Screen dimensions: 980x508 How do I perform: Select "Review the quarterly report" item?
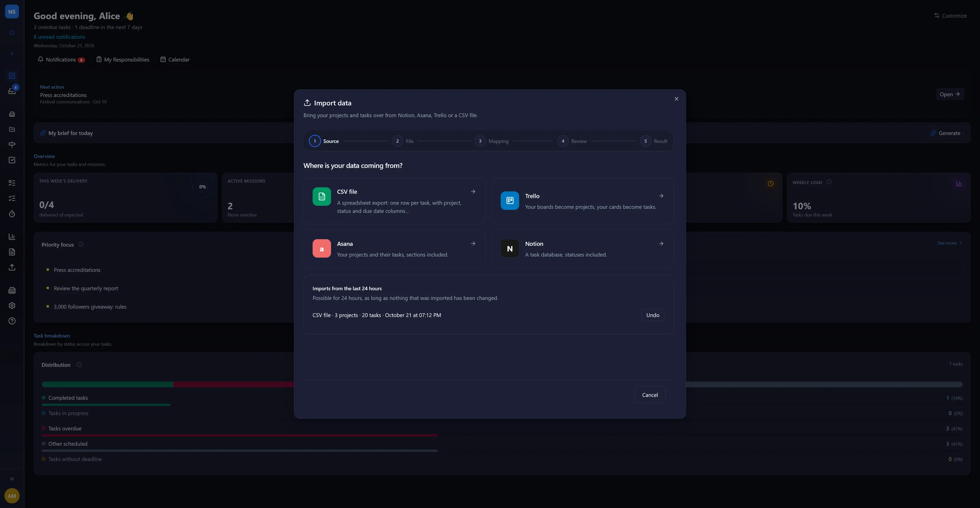[x=86, y=288]
